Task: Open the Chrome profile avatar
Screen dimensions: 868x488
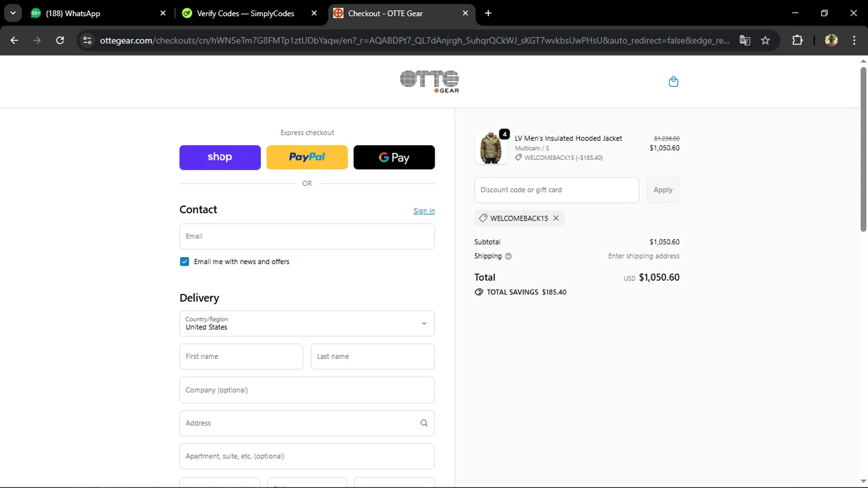Action: coord(831,41)
